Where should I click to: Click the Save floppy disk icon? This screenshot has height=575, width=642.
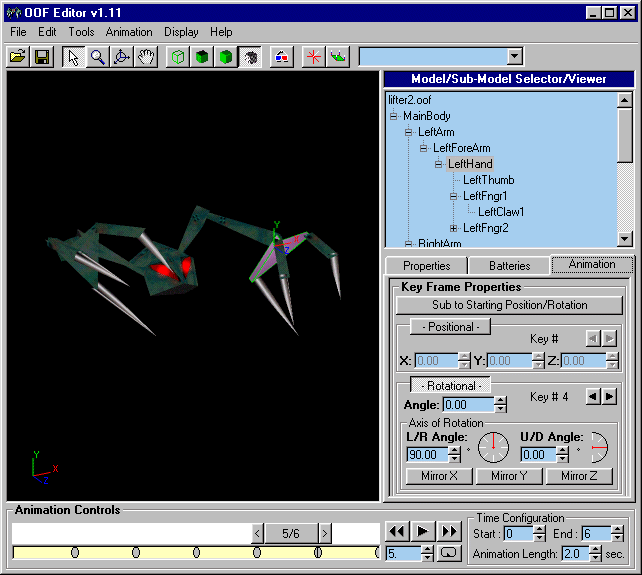click(x=42, y=57)
